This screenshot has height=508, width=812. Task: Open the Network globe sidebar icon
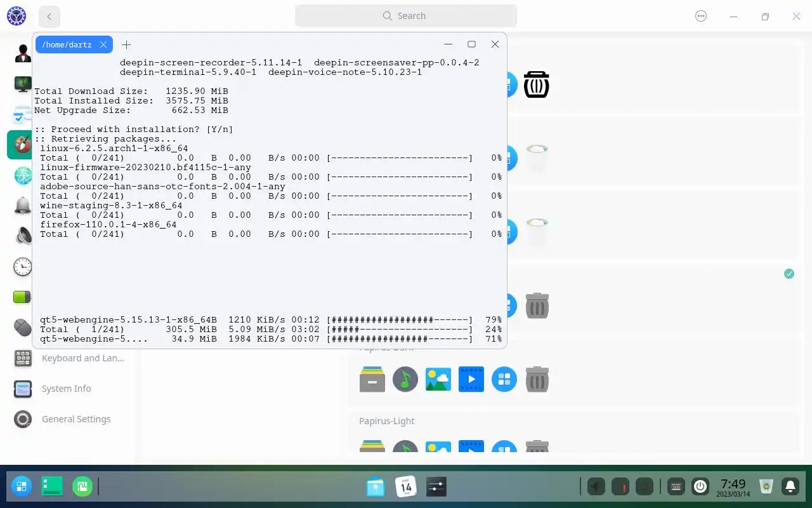pos(23,175)
